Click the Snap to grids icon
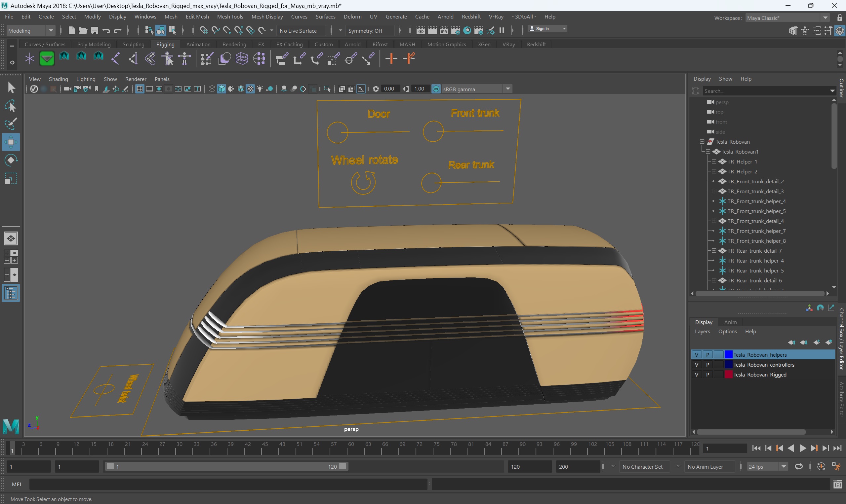 pos(204,31)
